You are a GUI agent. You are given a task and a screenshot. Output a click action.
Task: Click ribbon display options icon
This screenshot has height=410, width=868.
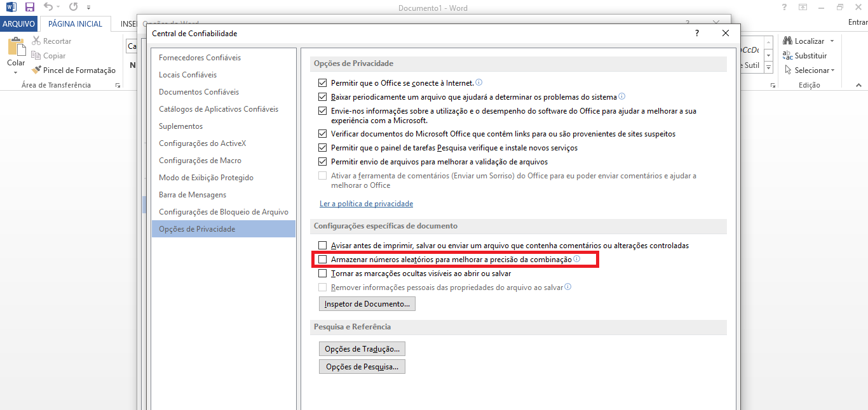click(x=803, y=7)
